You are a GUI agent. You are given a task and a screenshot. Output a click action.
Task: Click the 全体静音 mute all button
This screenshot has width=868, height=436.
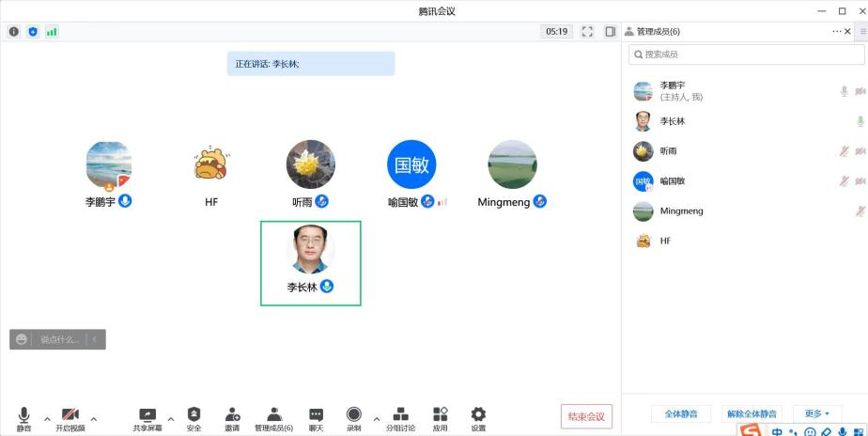point(682,413)
